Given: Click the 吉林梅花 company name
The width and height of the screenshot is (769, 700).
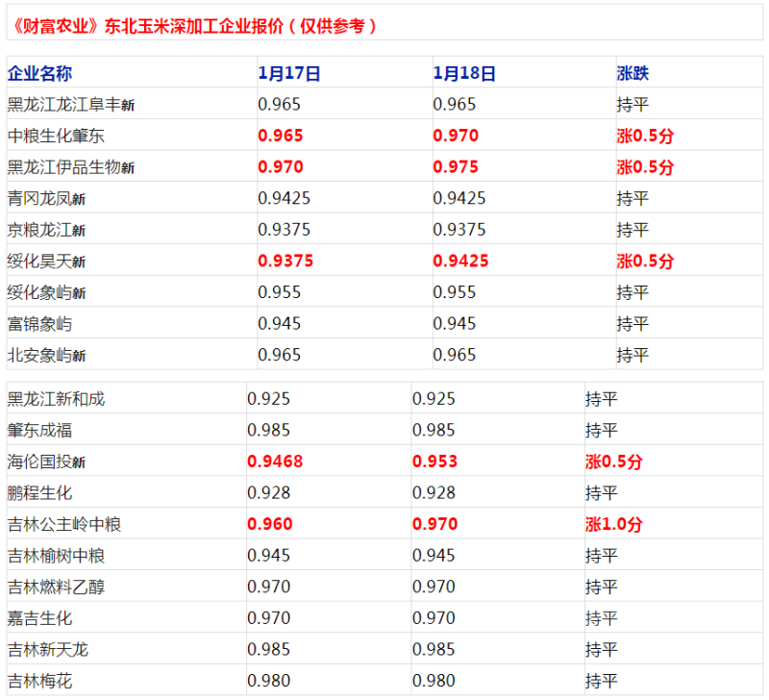Looking at the screenshot, I should tap(39, 682).
